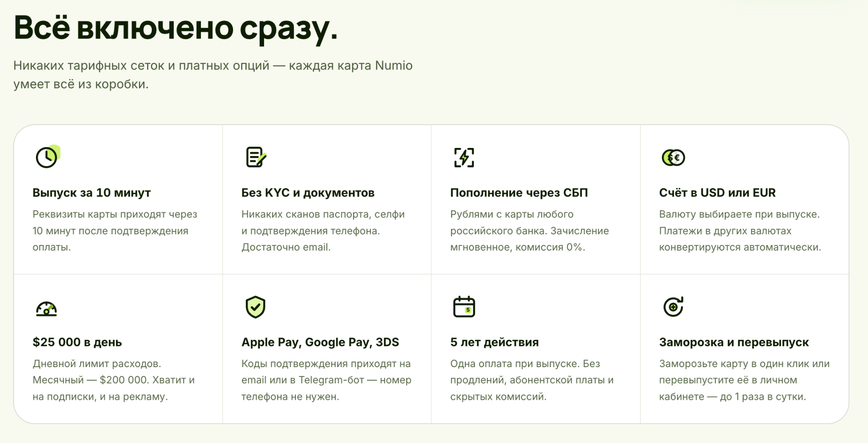Screen dimensions: 868x443
Task: Click the shield checkmark icon for Apple Pay card
Action: point(256,307)
